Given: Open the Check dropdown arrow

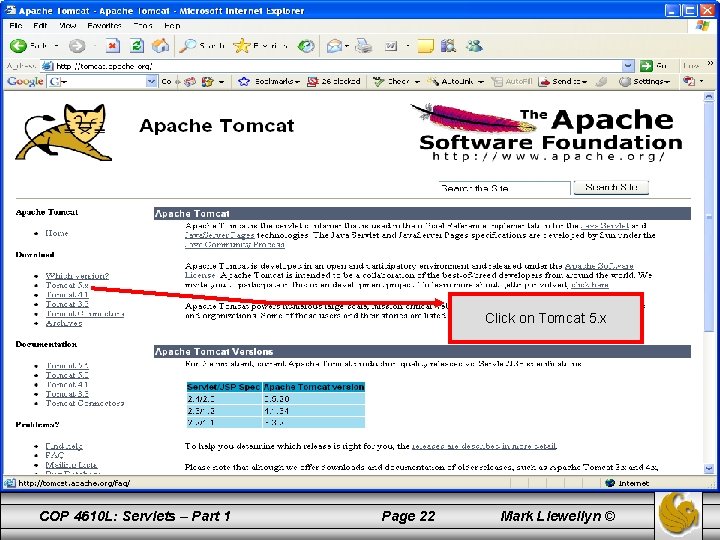Looking at the screenshot, I should tap(417, 82).
